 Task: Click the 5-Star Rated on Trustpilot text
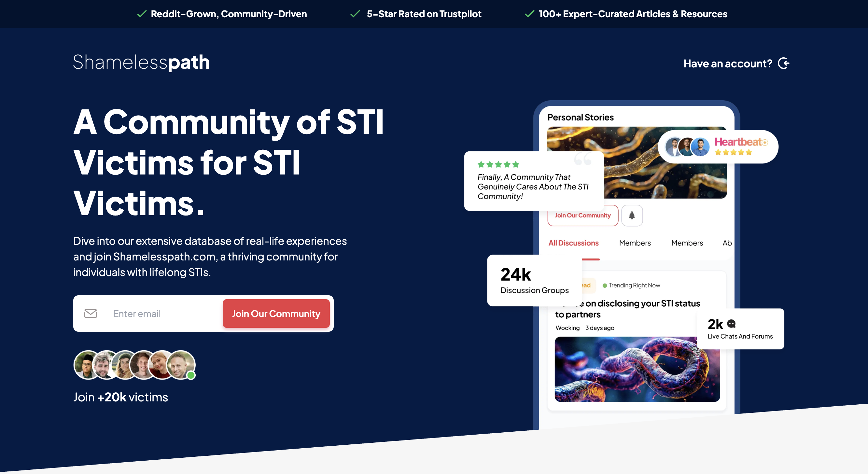click(424, 14)
